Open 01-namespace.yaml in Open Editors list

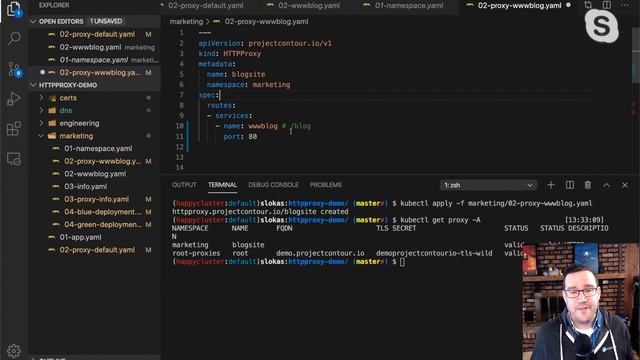click(94, 60)
